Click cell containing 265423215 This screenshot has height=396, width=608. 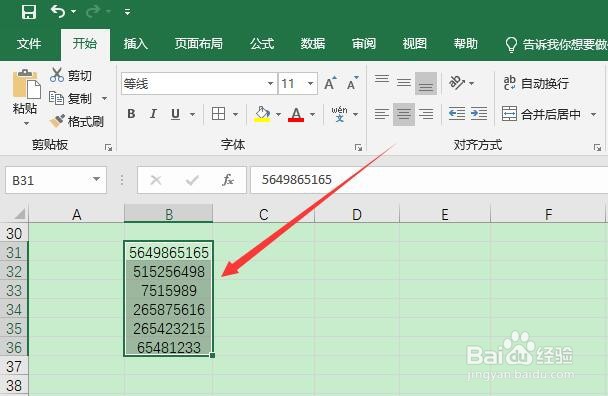169,329
